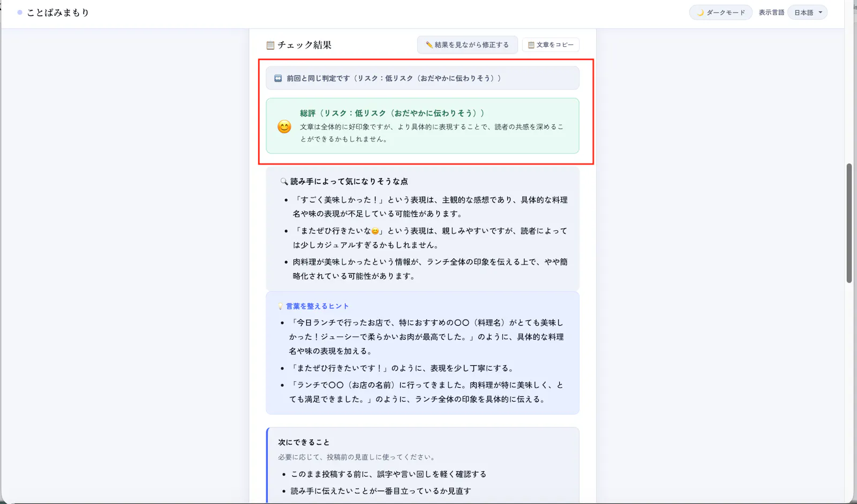Click the pencil icon in 結果を見ながら修正する
Image resolution: width=857 pixels, height=504 pixels.
pyautogui.click(x=429, y=45)
